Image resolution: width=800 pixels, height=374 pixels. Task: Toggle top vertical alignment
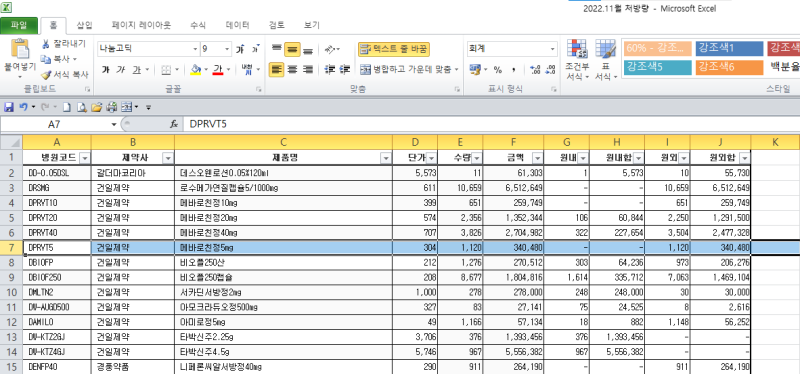pyautogui.click(x=277, y=49)
